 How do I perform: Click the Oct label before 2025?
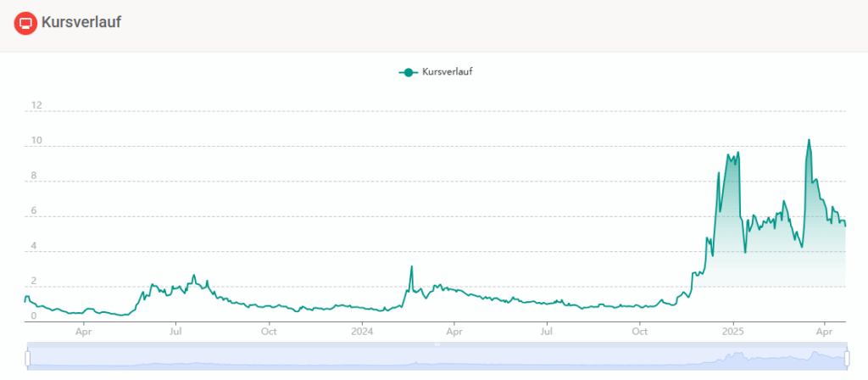point(640,332)
